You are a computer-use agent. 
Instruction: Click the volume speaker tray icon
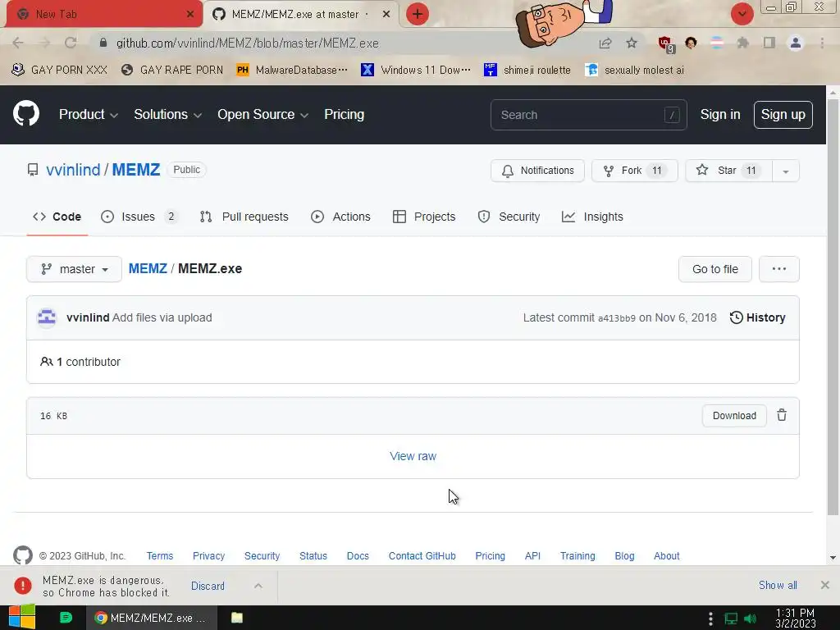[x=751, y=619]
